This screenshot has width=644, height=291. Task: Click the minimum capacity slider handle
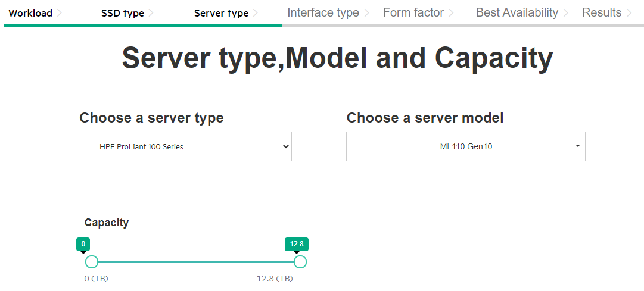point(92,261)
